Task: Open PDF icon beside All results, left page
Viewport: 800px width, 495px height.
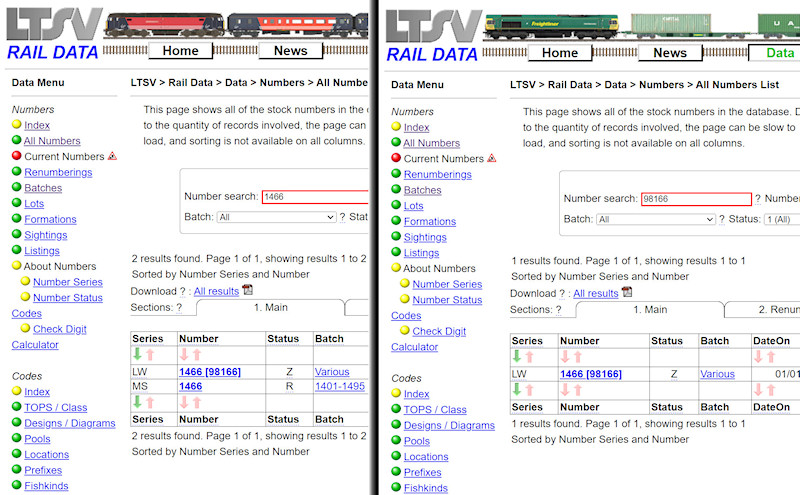Action: point(247,290)
